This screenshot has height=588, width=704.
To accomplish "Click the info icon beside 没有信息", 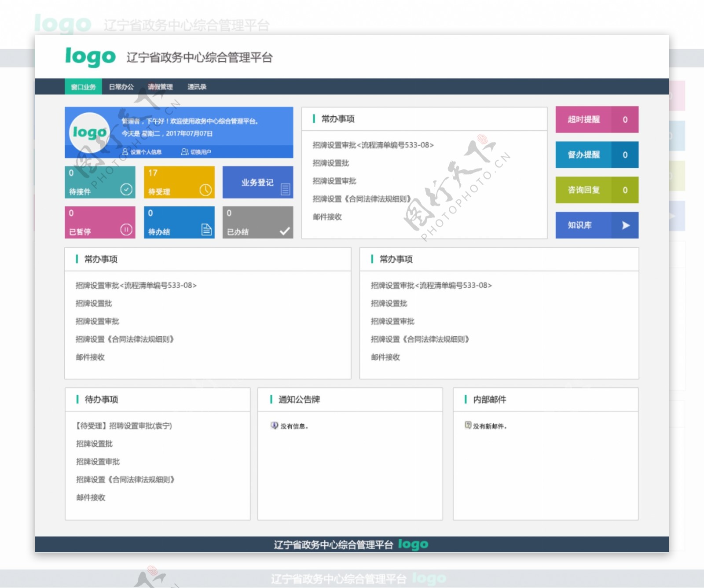I will click(x=275, y=425).
